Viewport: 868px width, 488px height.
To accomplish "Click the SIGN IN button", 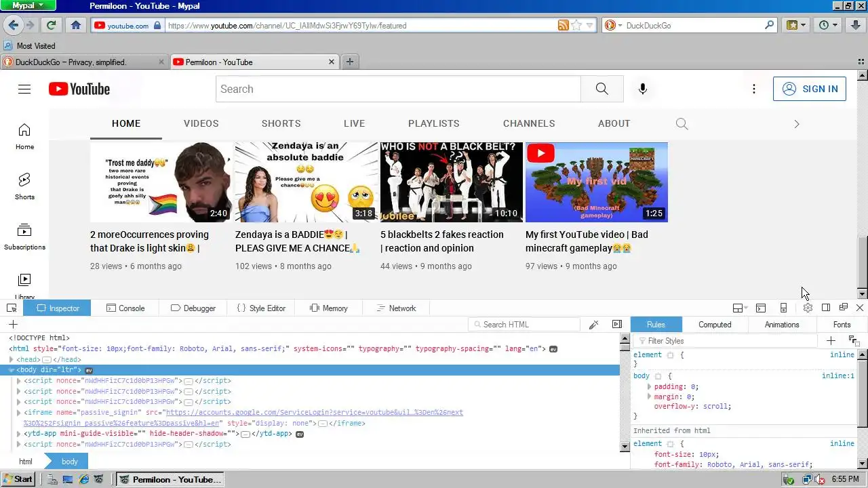I will (x=810, y=89).
